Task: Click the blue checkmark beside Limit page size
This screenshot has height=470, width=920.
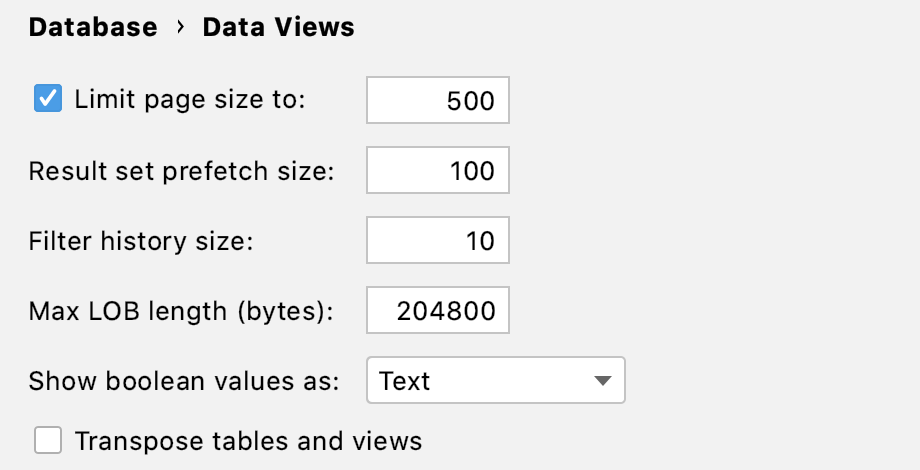Action: [48, 100]
